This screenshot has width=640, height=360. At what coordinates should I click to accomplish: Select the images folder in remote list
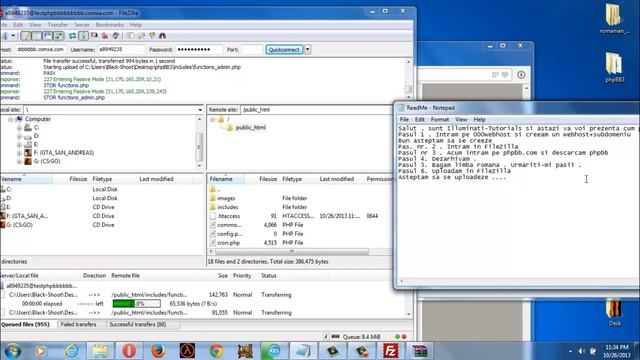point(226,198)
